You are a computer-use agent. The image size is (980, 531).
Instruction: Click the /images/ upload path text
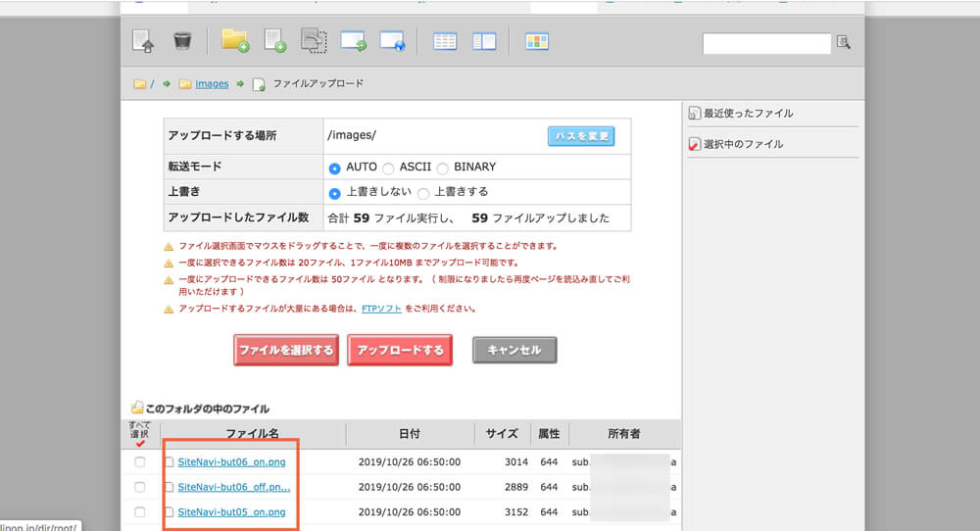(352, 135)
